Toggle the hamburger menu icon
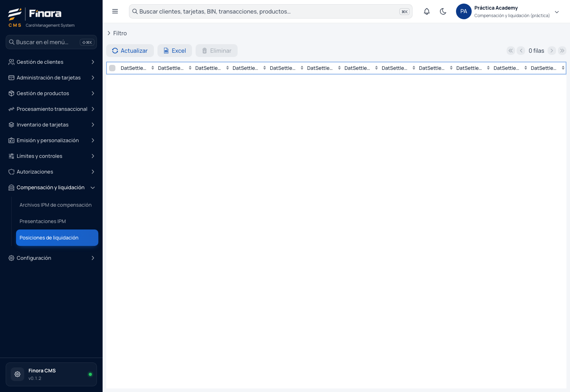 tap(115, 11)
